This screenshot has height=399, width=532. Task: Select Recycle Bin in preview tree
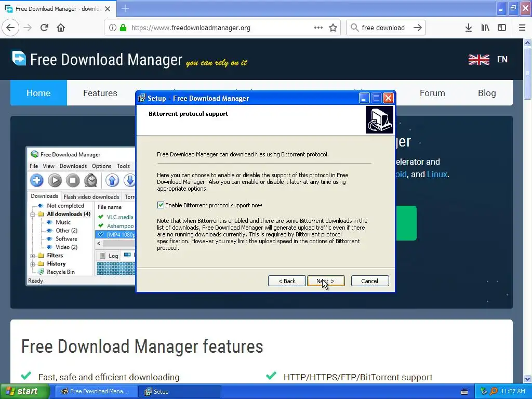click(61, 272)
